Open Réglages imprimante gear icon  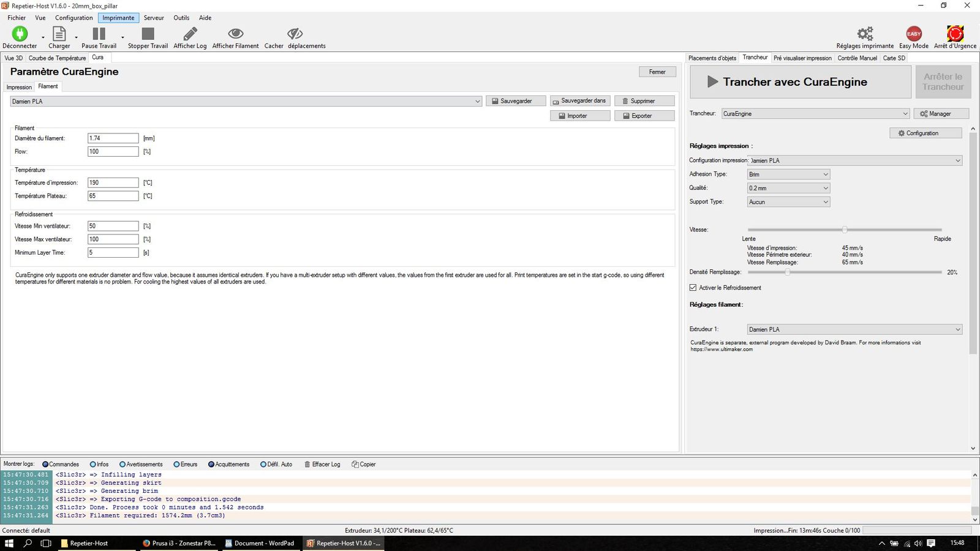pos(865,34)
